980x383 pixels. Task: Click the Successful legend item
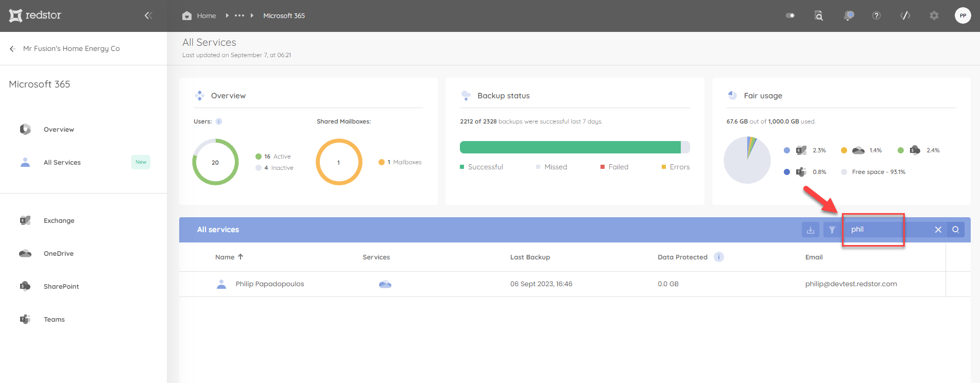482,167
